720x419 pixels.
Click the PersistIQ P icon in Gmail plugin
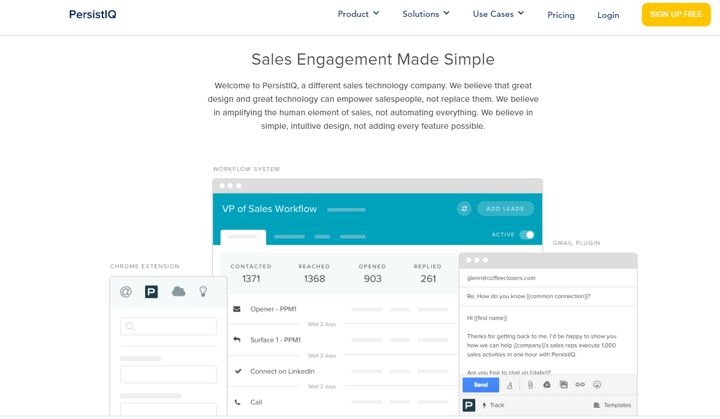point(469,405)
